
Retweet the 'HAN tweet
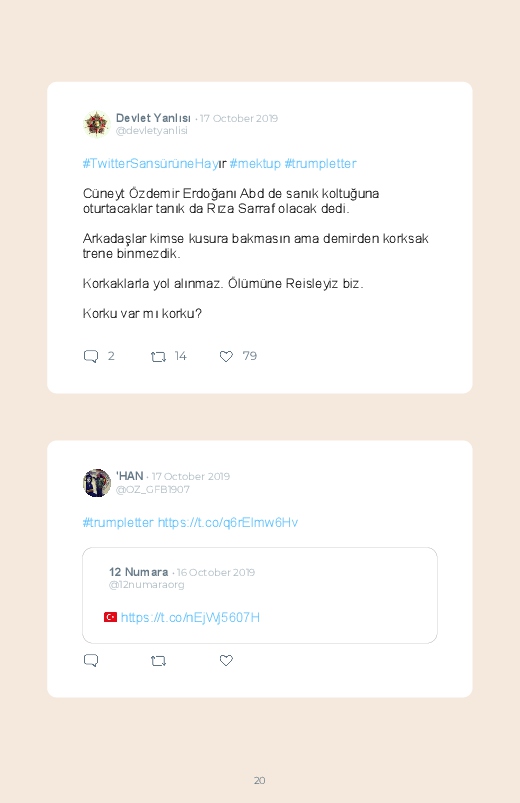158,661
